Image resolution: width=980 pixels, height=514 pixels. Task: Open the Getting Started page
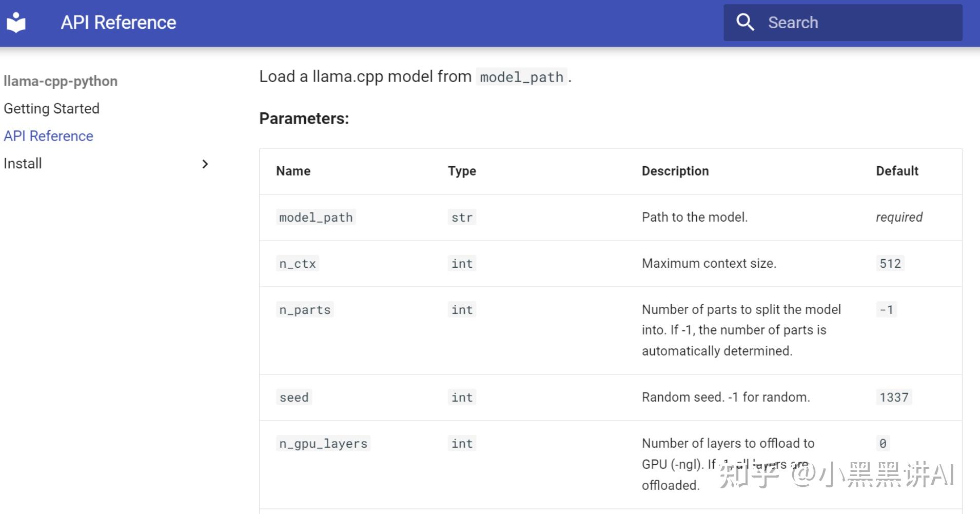51,109
